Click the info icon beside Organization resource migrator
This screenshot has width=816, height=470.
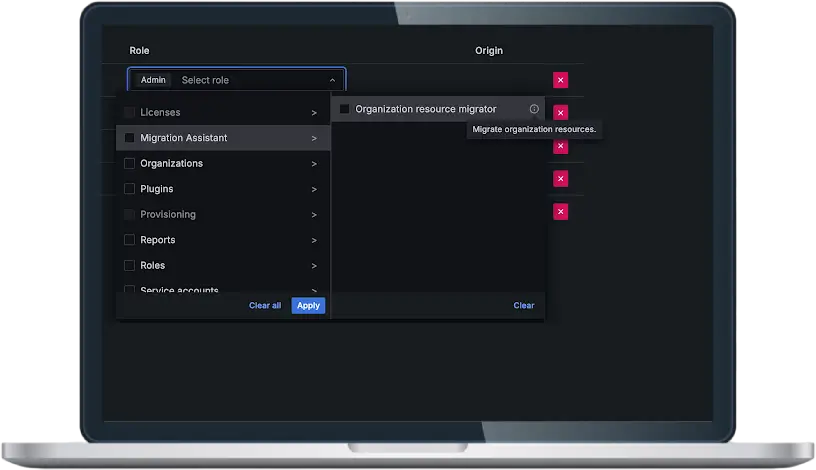pyautogui.click(x=534, y=109)
